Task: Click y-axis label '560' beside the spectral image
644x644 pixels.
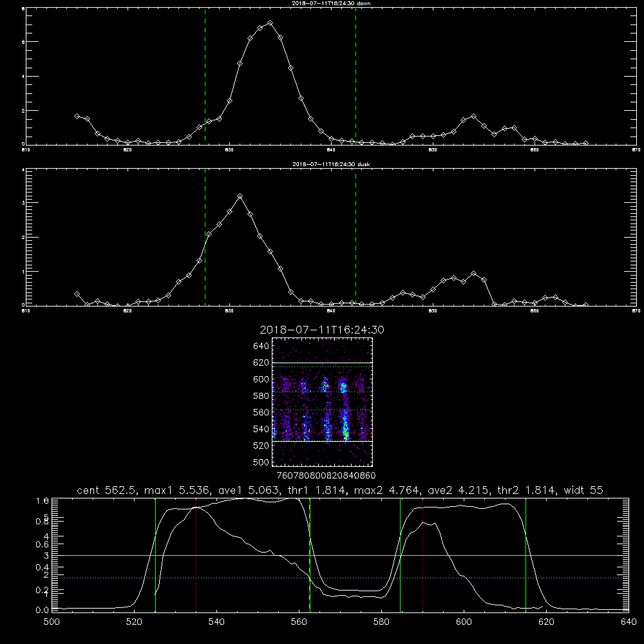Action: (x=261, y=412)
